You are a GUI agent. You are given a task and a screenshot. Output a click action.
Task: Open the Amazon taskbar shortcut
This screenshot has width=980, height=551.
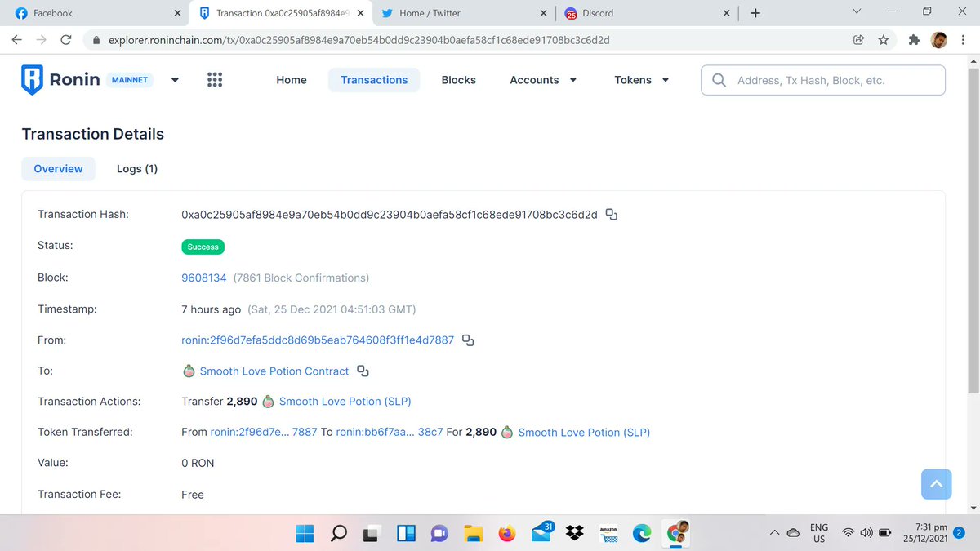pyautogui.click(x=608, y=534)
